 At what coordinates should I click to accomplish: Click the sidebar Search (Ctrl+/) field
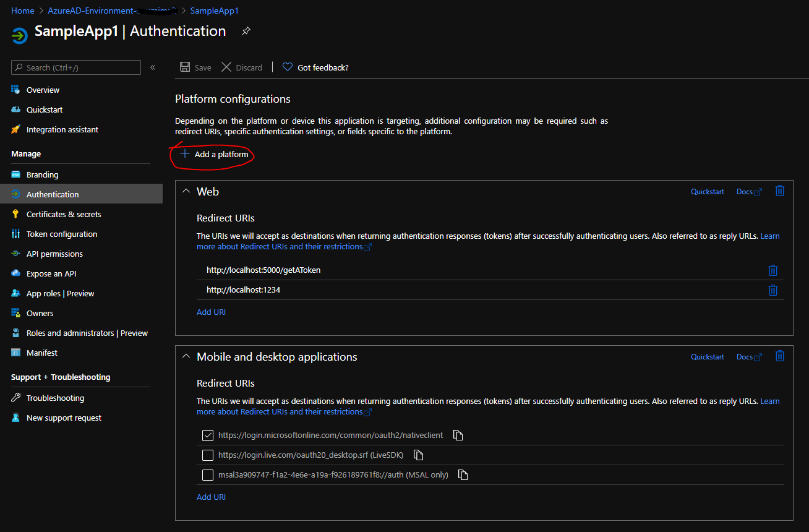(x=76, y=67)
